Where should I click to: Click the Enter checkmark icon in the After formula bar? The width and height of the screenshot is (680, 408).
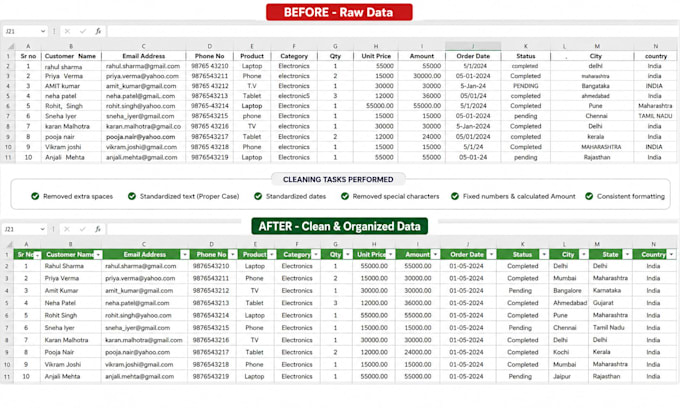click(82, 229)
